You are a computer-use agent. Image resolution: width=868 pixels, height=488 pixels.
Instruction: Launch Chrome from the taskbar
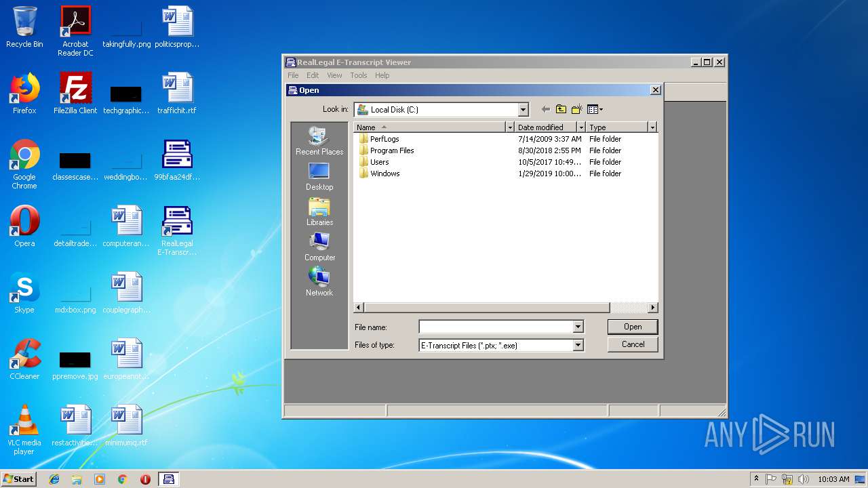[122, 479]
